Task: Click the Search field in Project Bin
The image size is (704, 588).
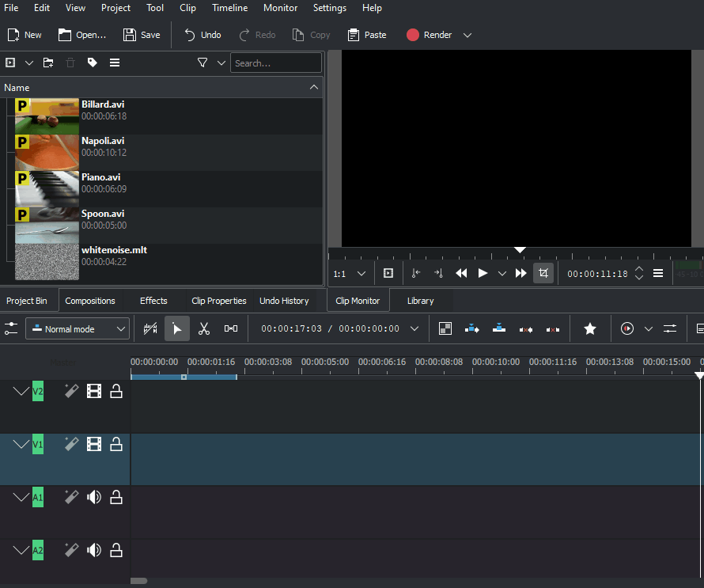Action: (x=276, y=63)
